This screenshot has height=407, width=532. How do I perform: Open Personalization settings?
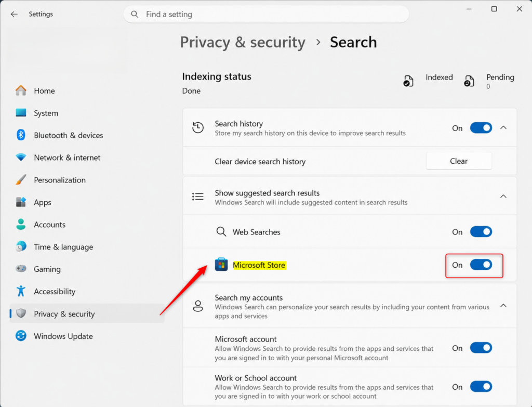87,180
